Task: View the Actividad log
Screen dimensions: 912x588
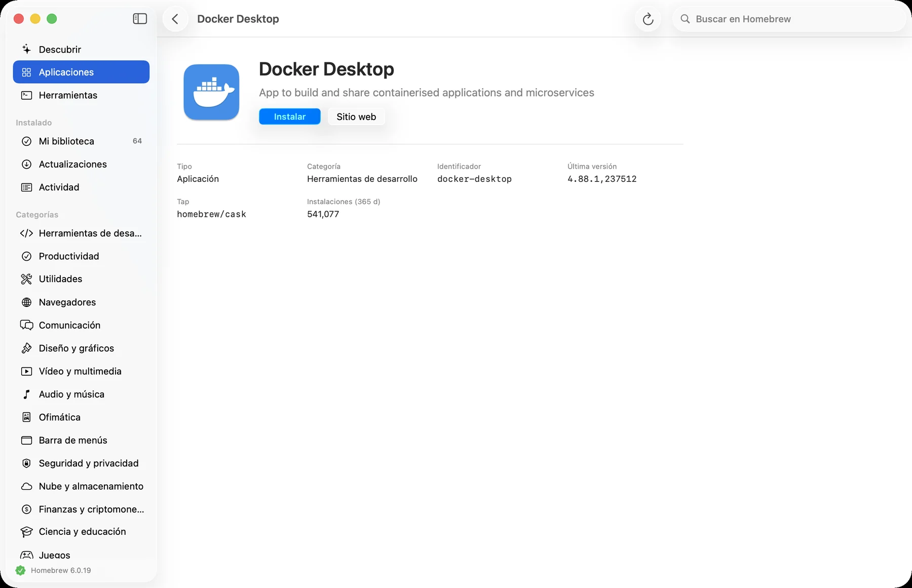Action: pos(81,187)
